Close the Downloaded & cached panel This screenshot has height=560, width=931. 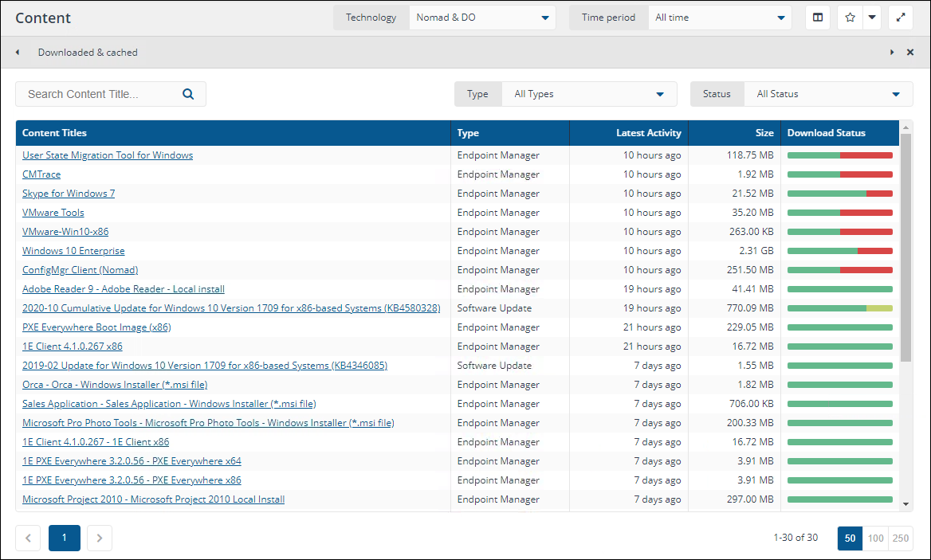pos(910,53)
